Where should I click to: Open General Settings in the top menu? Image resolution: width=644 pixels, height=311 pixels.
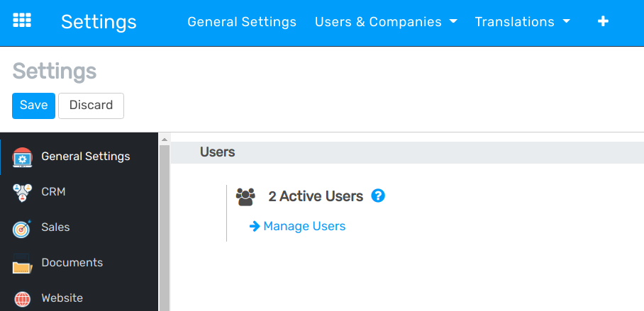[242, 22]
